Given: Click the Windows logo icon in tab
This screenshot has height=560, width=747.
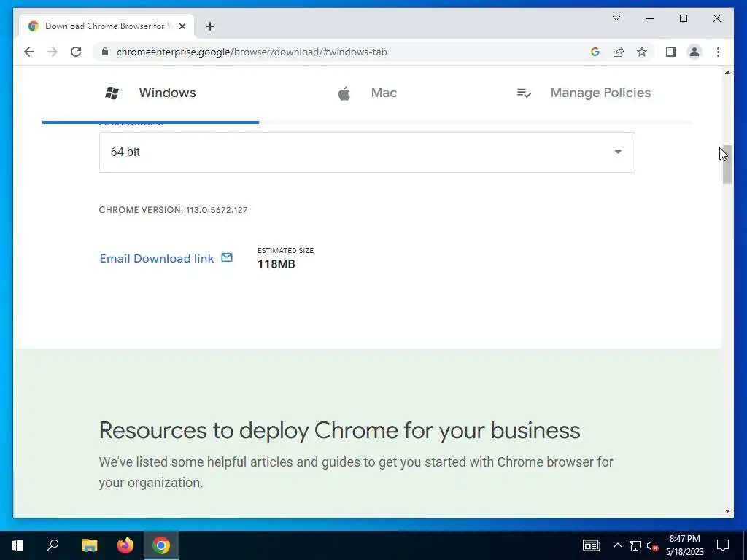Looking at the screenshot, I should (x=112, y=93).
